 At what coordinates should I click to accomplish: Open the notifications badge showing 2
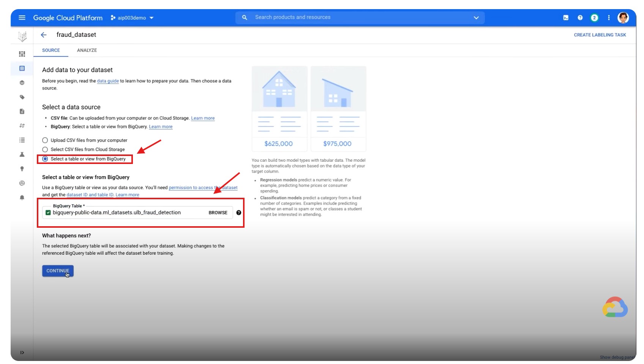[x=594, y=18]
